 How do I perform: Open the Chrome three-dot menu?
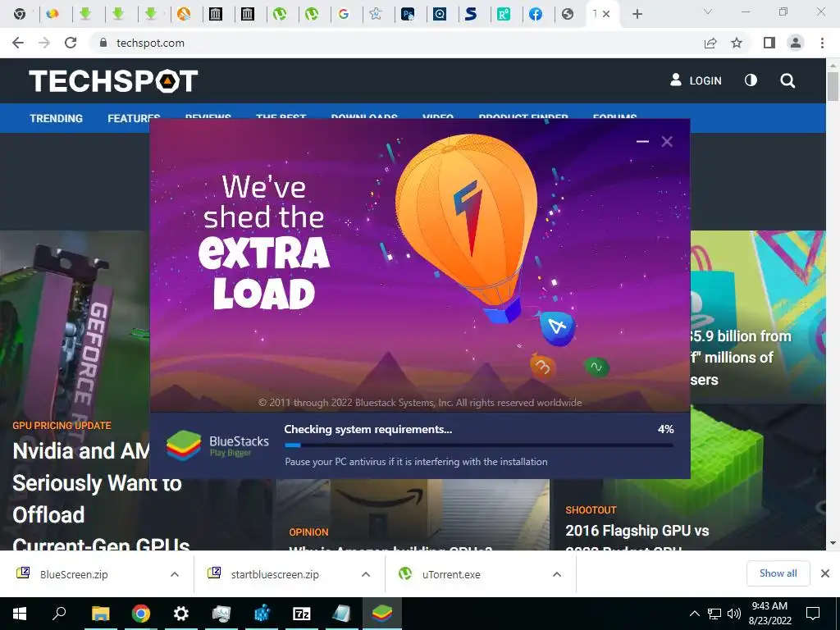pyautogui.click(x=822, y=43)
